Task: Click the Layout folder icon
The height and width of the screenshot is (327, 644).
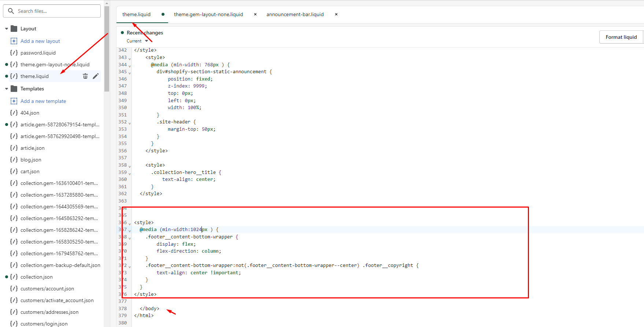Action: (14, 29)
